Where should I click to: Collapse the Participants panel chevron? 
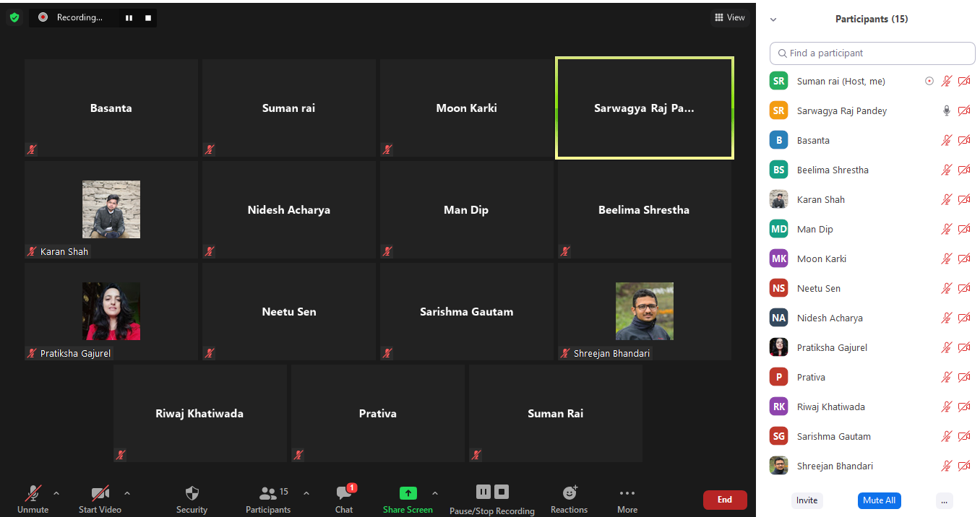coord(773,19)
